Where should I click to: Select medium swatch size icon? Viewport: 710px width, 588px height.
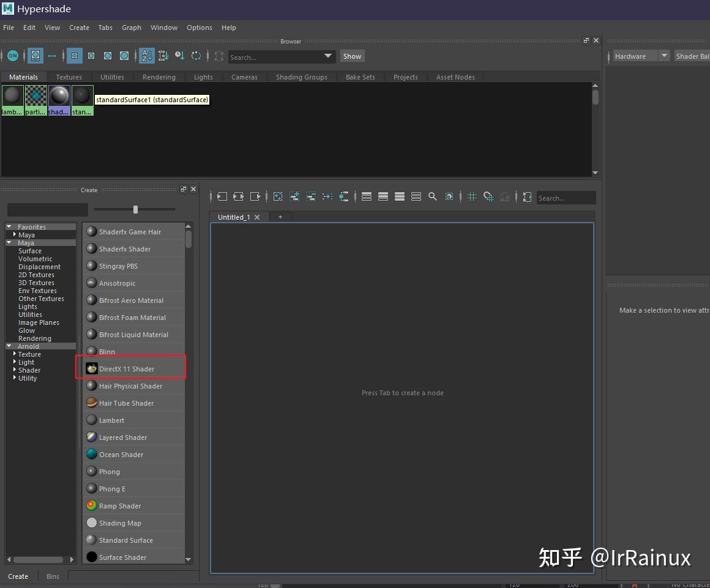coord(91,56)
